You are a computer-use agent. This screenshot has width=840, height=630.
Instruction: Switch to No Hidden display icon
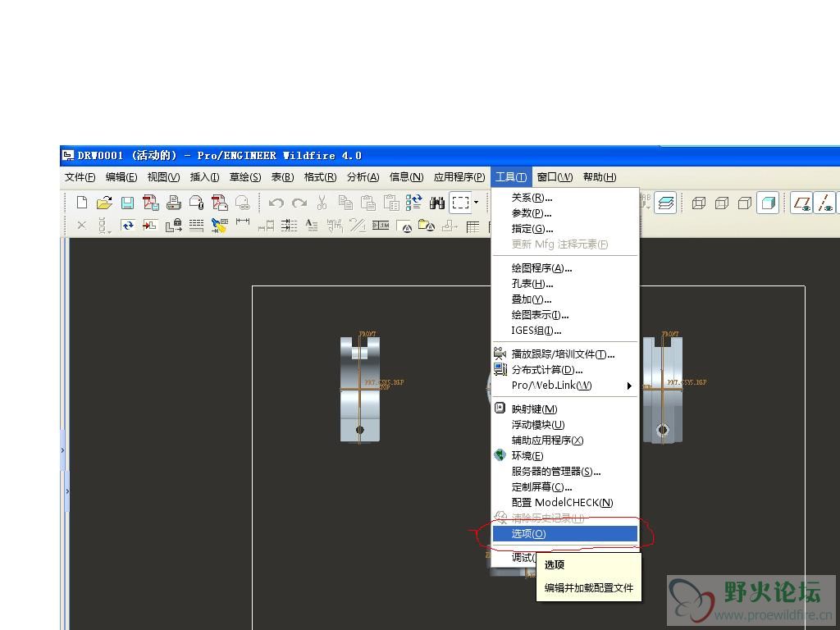point(745,203)
